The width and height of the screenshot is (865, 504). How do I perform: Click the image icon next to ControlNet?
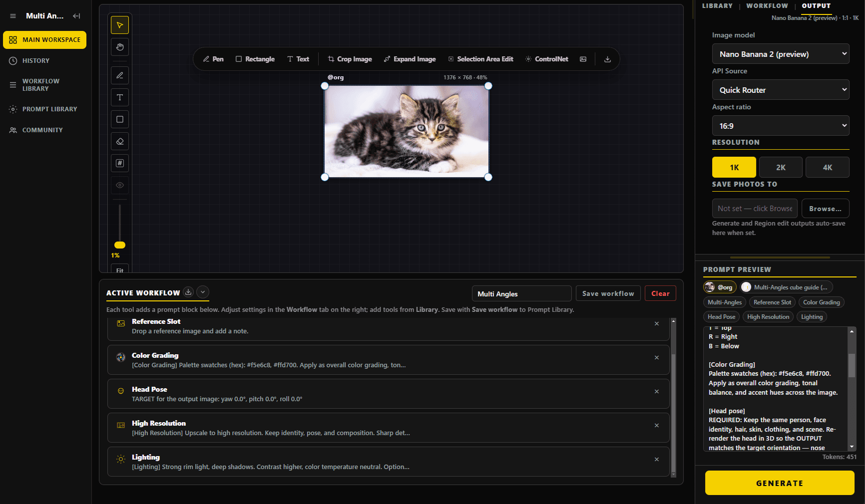tap(583, 59)
